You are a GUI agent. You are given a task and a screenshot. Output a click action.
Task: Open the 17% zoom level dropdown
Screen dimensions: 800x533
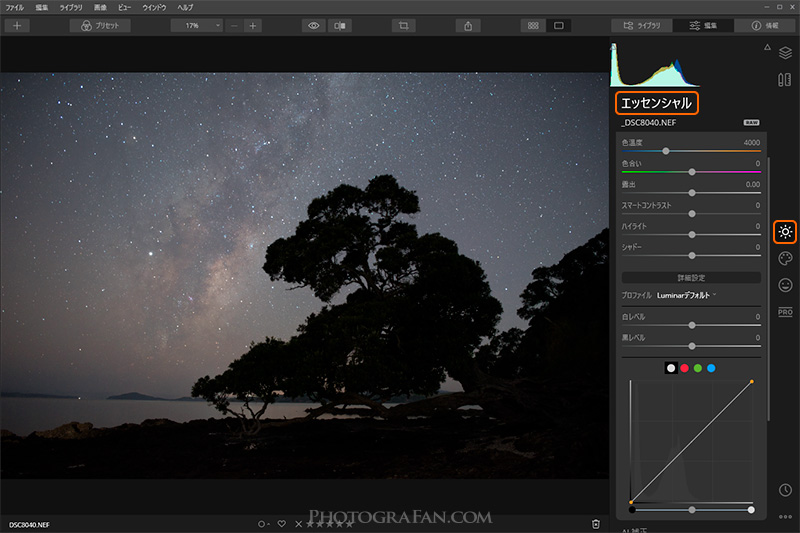coord(196,26)
